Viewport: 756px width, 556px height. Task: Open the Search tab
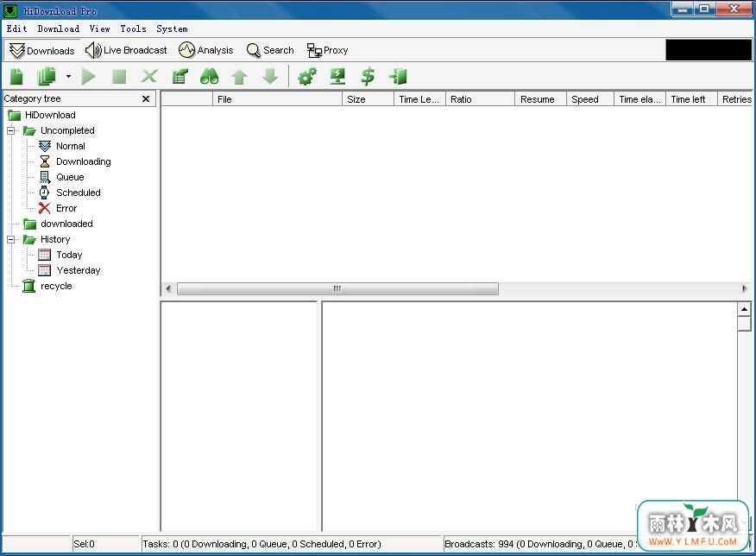click(x=270, y=50)
